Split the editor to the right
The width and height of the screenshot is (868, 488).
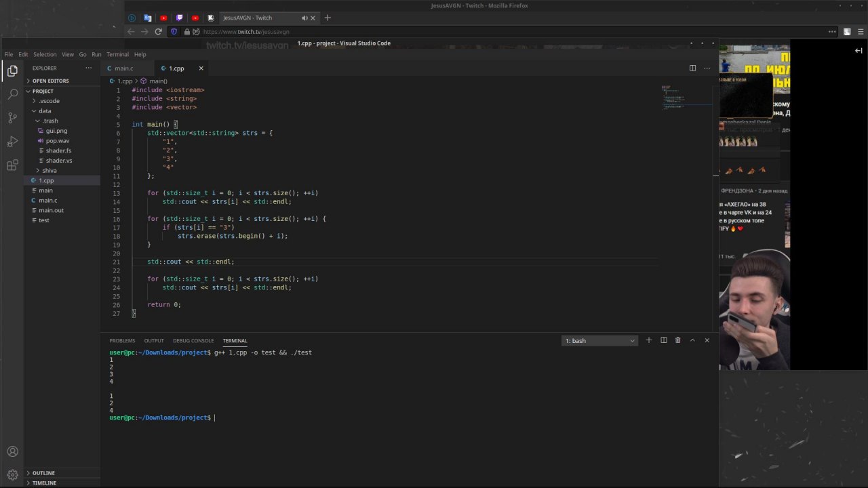coord(692,68)
